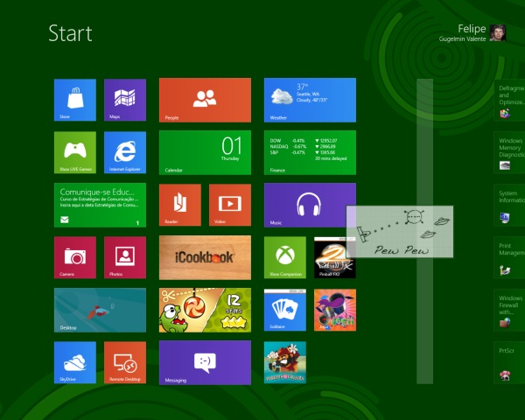The width and height of the screenshot is (525, 420).
Task: Launch Remote Desktop tile
Action: (x=125, y=362)
